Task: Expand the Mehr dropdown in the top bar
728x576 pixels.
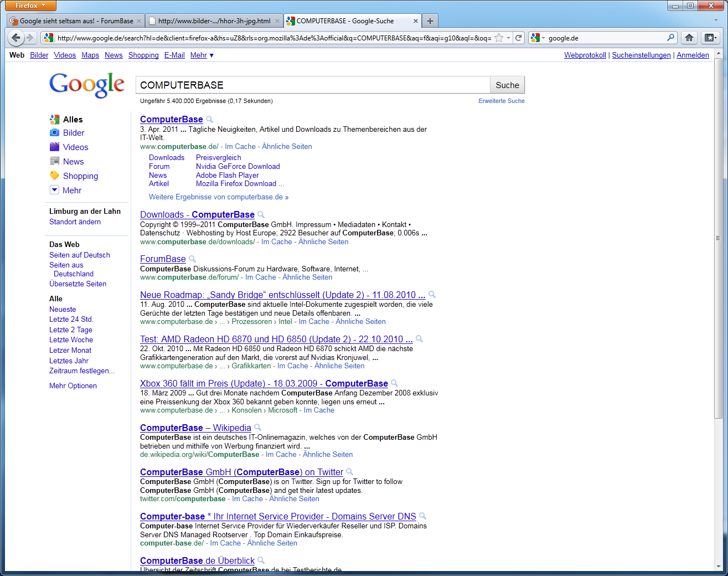Action: (202, 55)
